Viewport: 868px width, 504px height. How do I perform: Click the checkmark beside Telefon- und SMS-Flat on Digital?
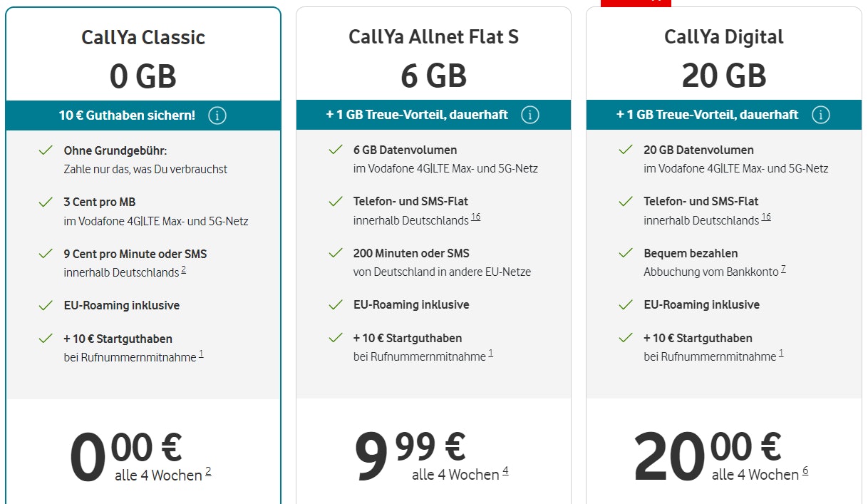[626, 201]
